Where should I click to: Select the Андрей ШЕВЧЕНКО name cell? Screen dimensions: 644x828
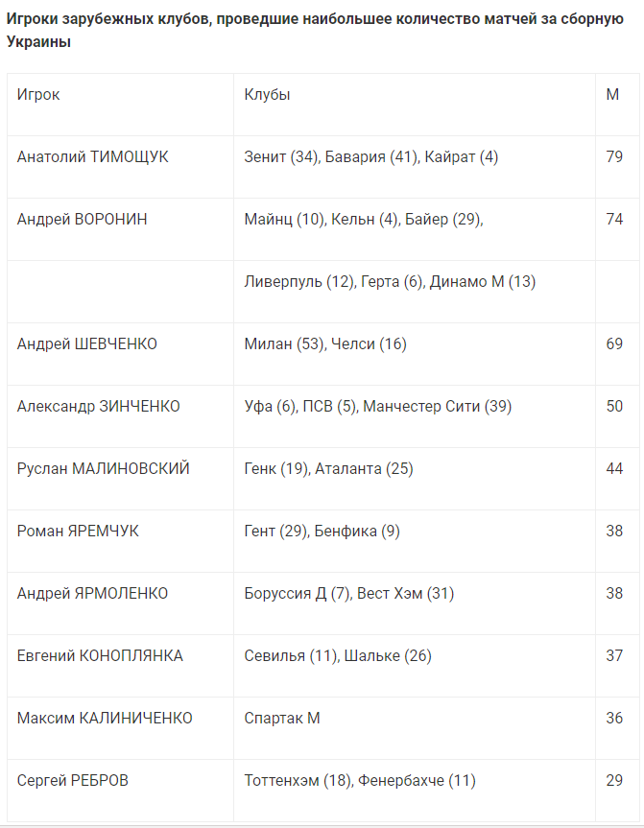click(87, 344)
